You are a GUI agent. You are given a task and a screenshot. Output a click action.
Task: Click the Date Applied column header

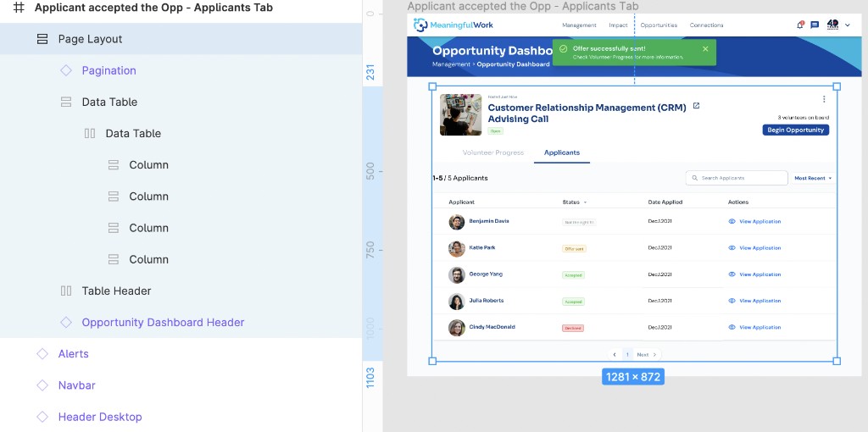[x=665, y=202]
